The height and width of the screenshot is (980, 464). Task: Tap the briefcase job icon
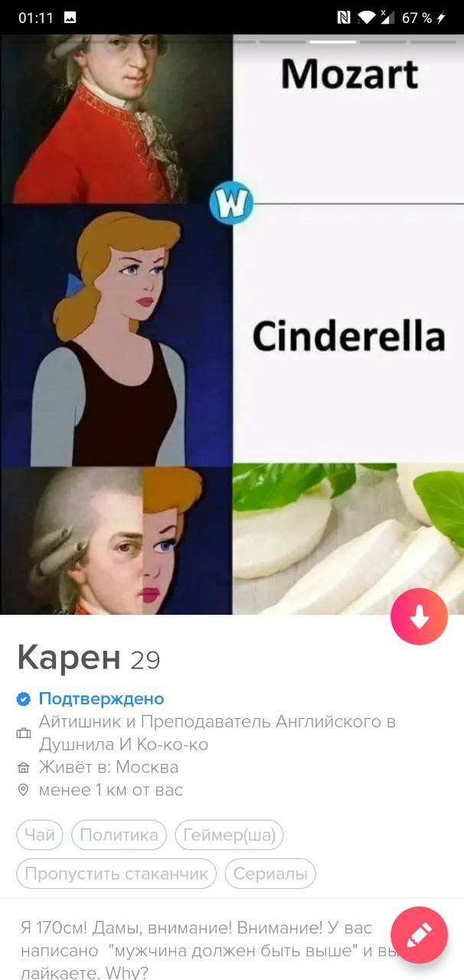(24, 733)
